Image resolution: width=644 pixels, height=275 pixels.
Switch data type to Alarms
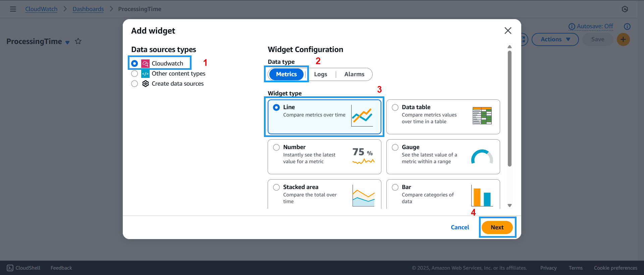pyautogui.click(x=354, y=75)
